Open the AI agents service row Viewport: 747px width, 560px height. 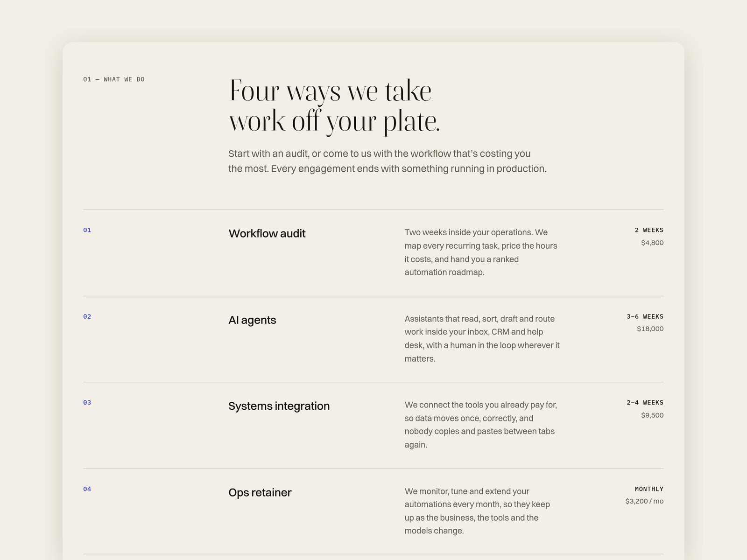pyautogui.click(x=373, y=339)
